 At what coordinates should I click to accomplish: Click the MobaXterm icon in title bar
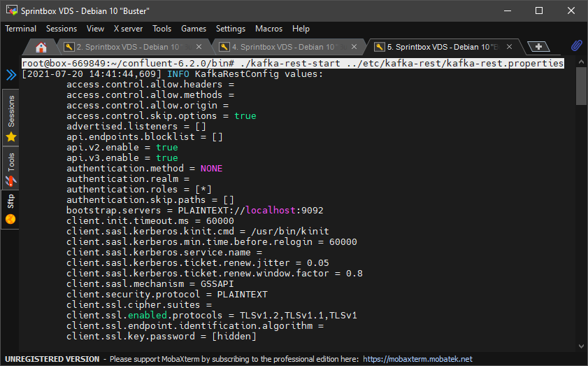pyautogui.click(x=10, y=10)
